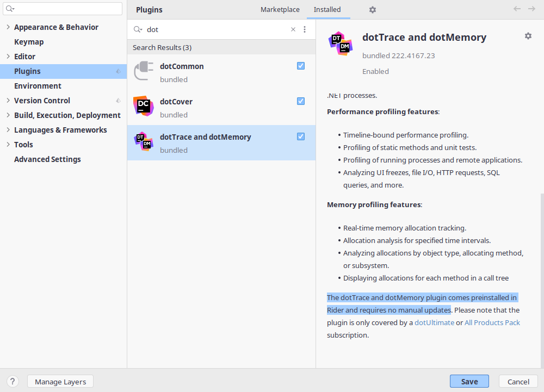Open plugin search options kebab menu
Viewport: 544px width, 392px height.
pyautogui.click(x=305, y=29)
